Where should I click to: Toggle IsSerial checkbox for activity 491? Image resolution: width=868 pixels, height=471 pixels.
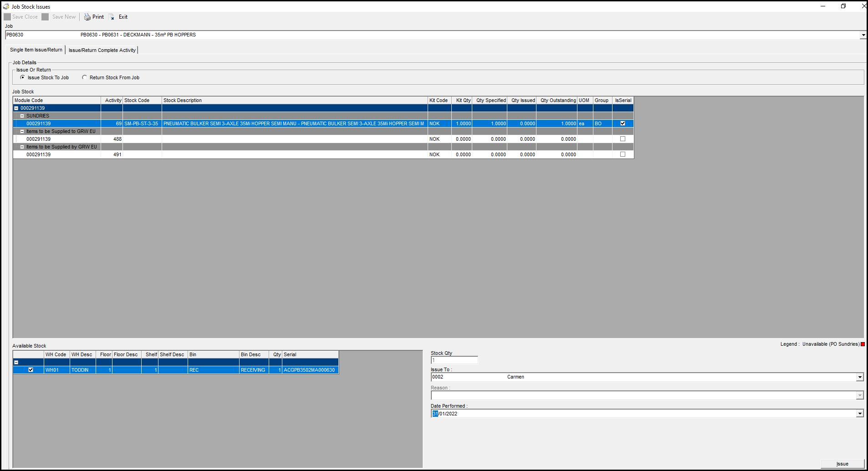[623, 154]
